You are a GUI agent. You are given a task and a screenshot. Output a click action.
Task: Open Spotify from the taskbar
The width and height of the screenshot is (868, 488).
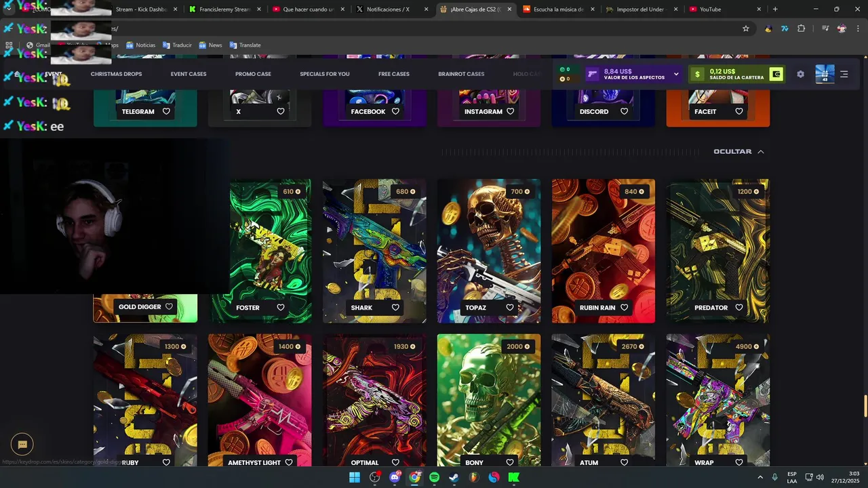point(435,477)
